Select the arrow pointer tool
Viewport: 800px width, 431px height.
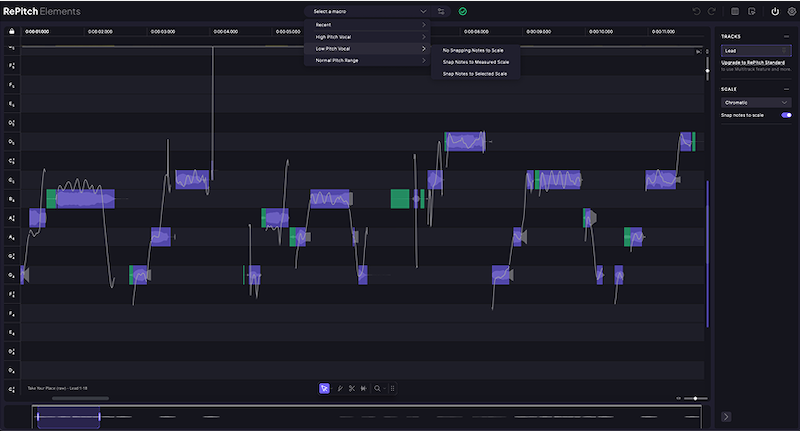point(325,388)
